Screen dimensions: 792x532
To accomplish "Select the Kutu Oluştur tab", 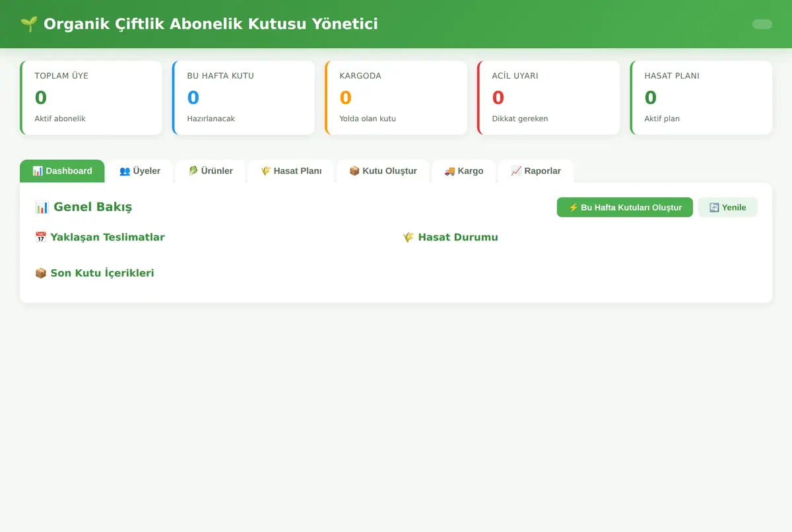I will [383, 171].
